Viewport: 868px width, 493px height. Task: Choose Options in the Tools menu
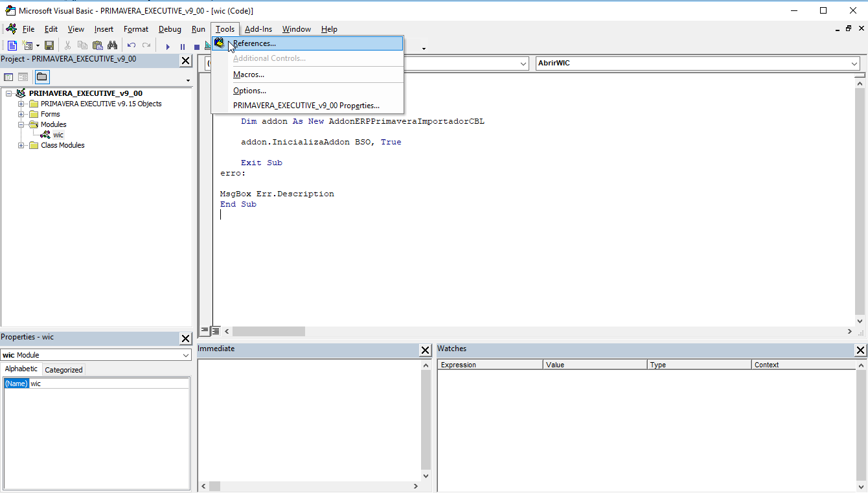[249, 91]
